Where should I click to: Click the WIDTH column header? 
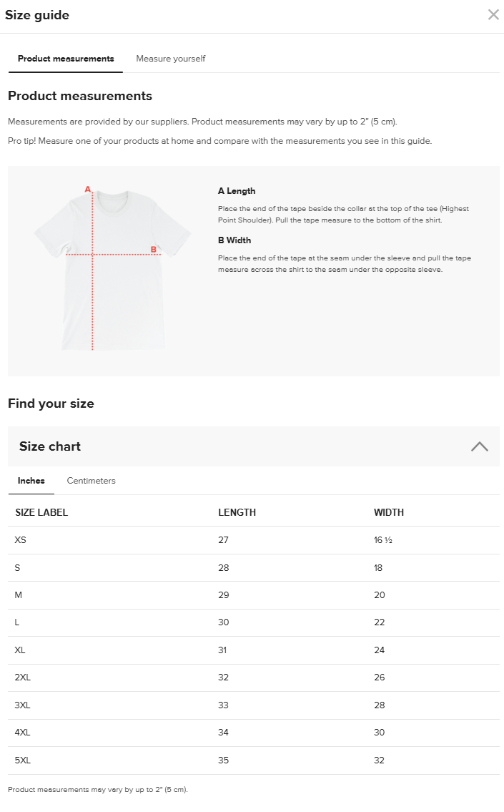pyautogui.click(x=389, y=512)
